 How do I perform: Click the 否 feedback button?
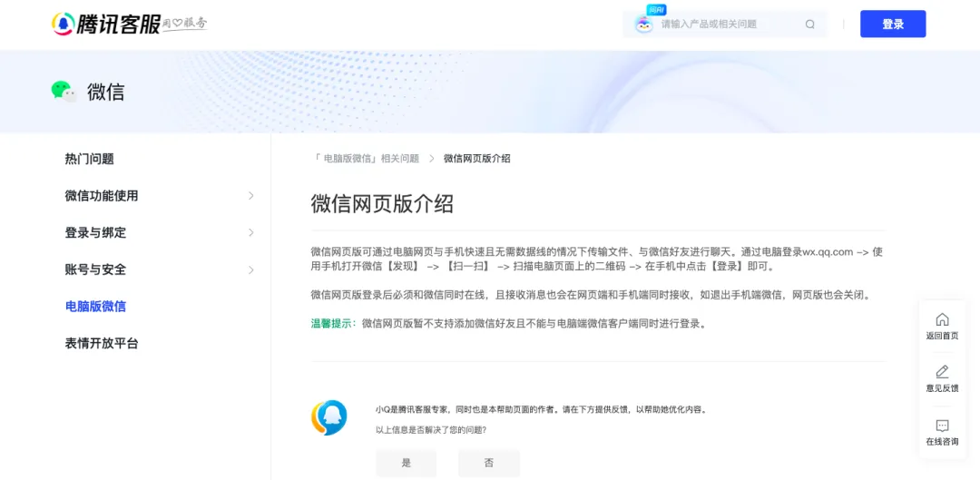[x=489, y=463]
